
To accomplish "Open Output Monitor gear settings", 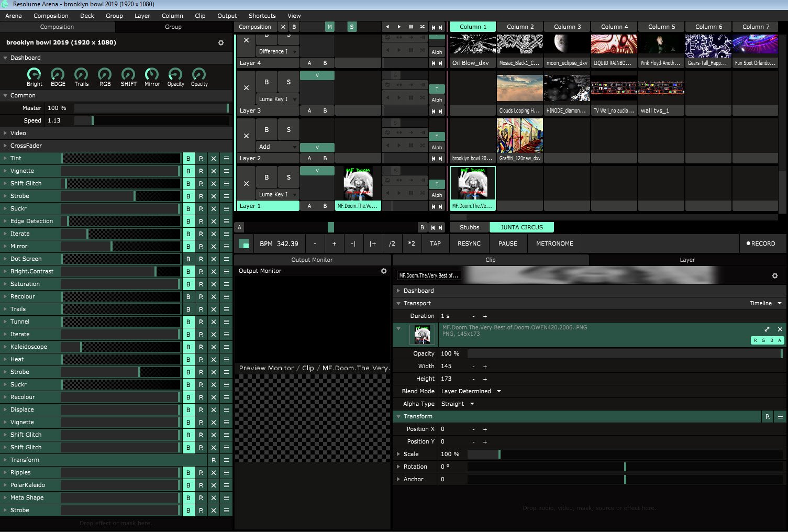I will point(384,271).
